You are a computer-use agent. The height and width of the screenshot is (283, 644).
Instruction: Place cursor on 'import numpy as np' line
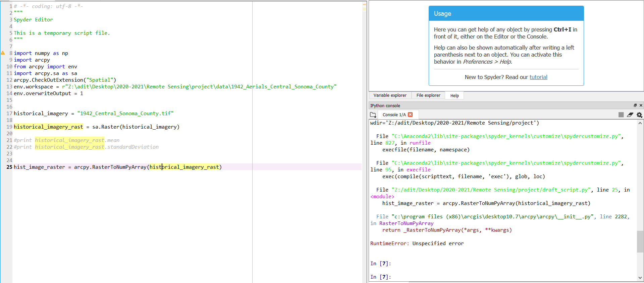41,53
